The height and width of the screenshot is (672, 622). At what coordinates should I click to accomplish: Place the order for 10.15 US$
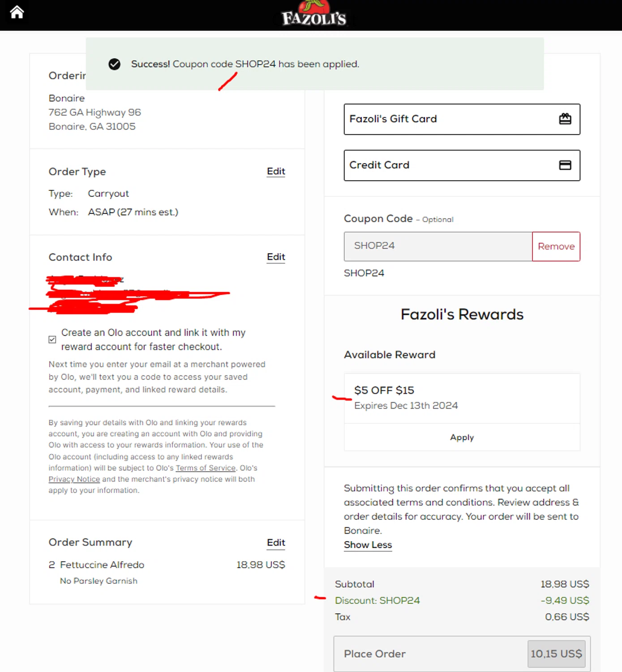tap(462, 654)
